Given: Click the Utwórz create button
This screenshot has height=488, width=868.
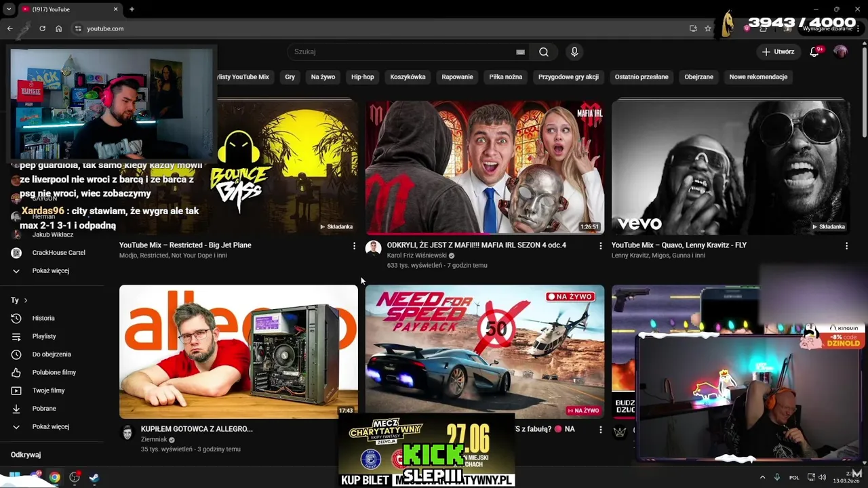Looking at the screenshot, I should point(778,52).
